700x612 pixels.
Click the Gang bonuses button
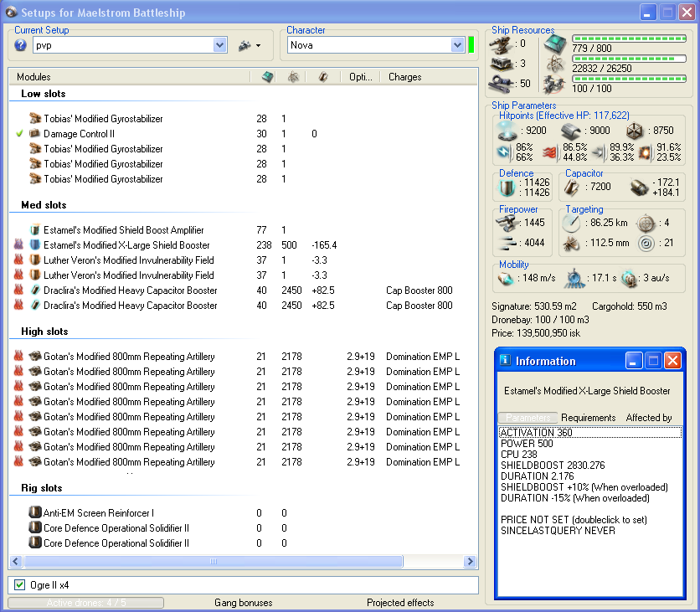click(x=243, y=603)
